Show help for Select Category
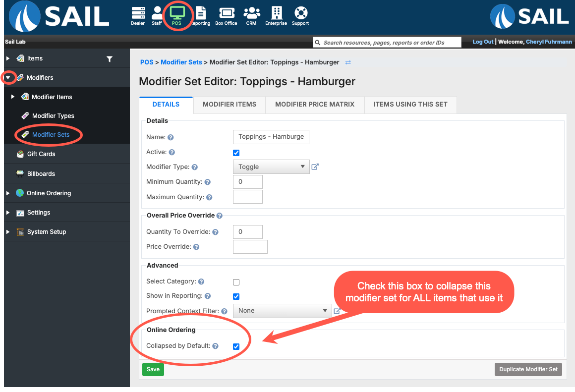575x392 pixels. tap(201, 281)
